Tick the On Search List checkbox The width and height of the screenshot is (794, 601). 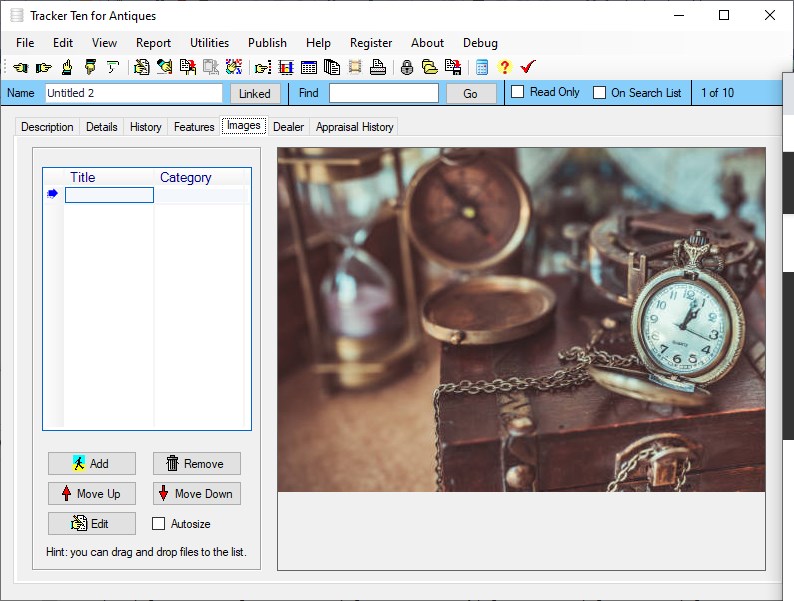pos(599,93)
